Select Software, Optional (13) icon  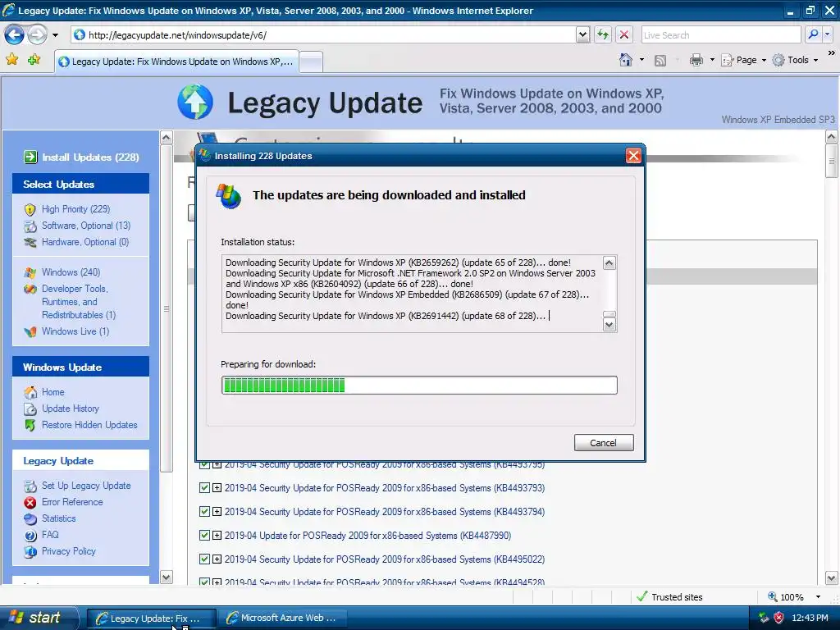[30, 226]
